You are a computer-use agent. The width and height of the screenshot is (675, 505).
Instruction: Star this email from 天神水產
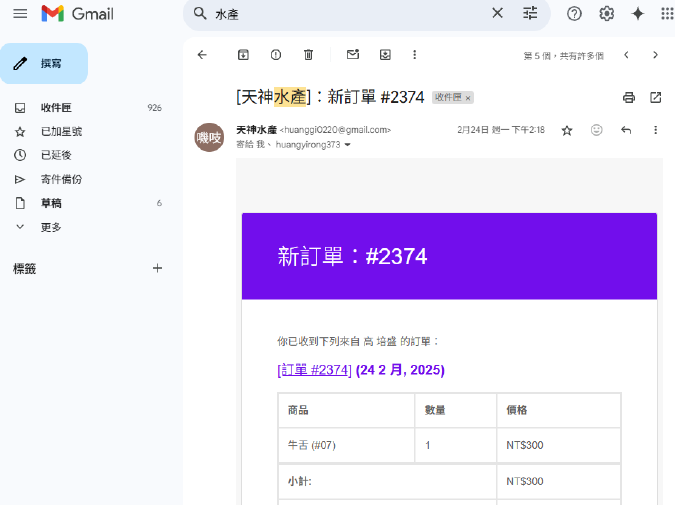[x=567, y=130]
